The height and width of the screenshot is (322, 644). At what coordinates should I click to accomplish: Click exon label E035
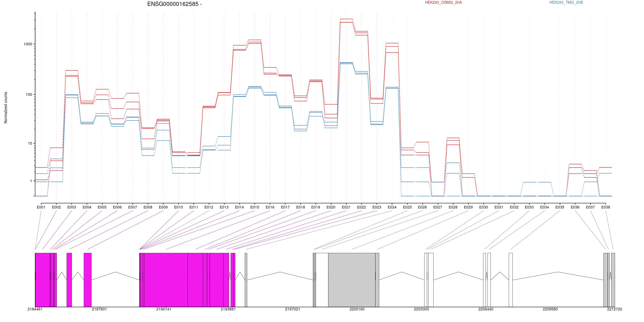point(560,207)
